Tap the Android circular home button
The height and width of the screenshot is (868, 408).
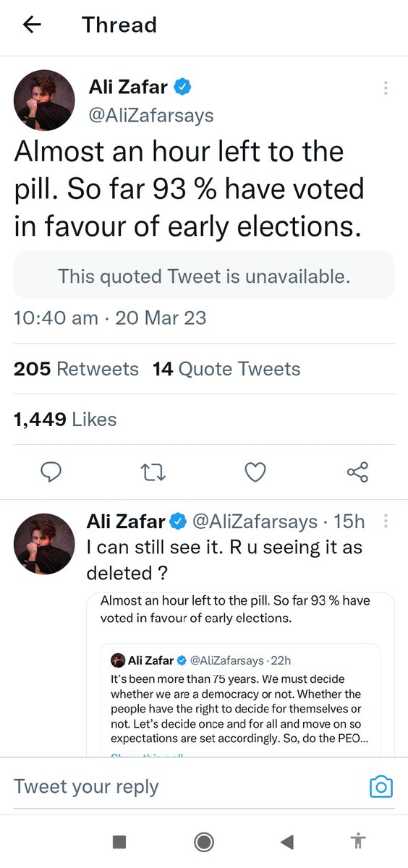[x=204, y=841]
